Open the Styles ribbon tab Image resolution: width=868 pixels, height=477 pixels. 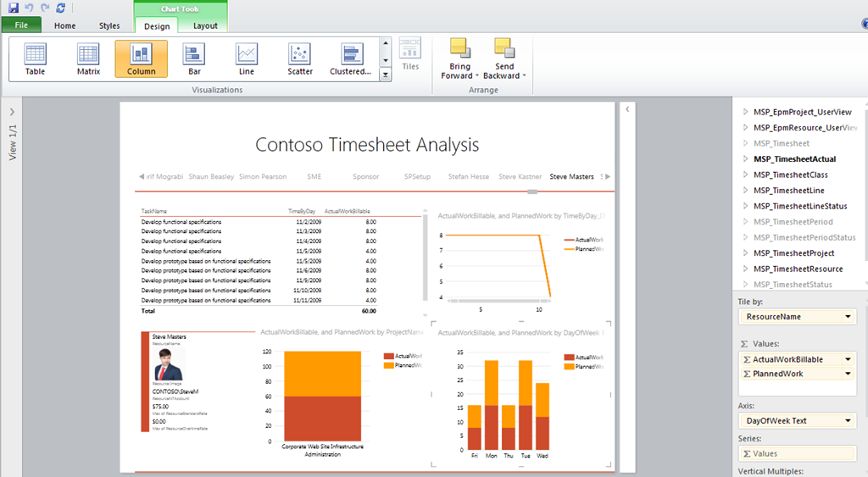pos(109,25)
